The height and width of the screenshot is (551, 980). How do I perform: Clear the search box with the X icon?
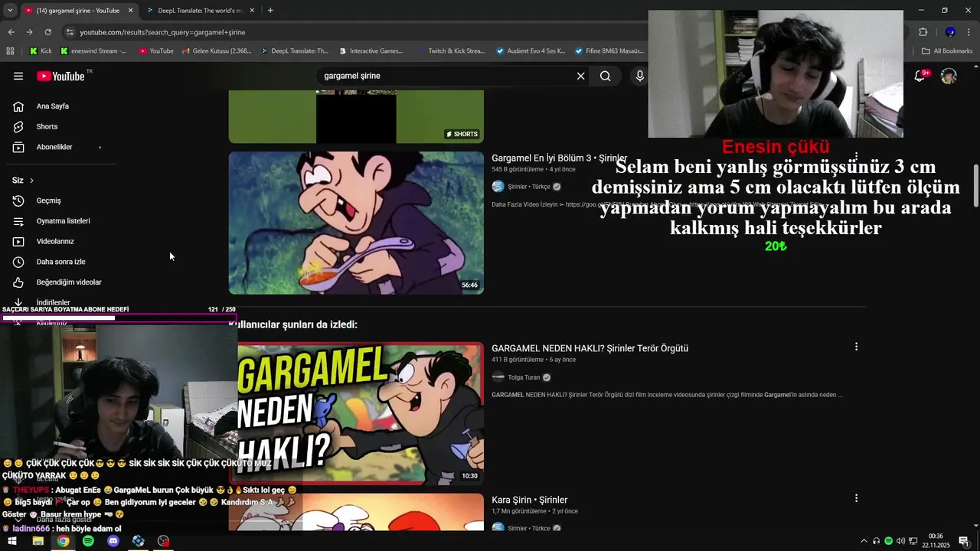(x=580, y=76)
